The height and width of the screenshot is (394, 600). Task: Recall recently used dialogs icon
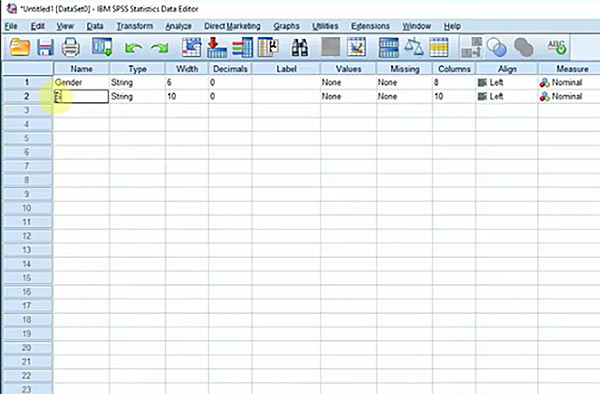pyautogui.click(x=102, y=47)
